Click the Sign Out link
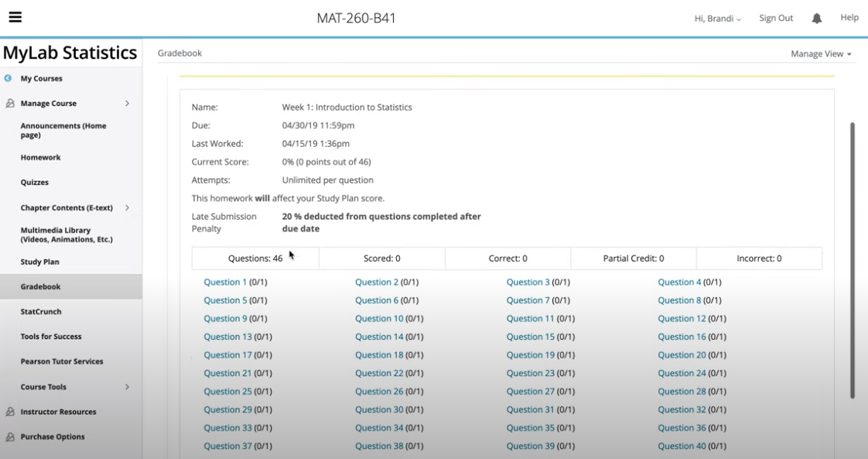 point(776,17)
